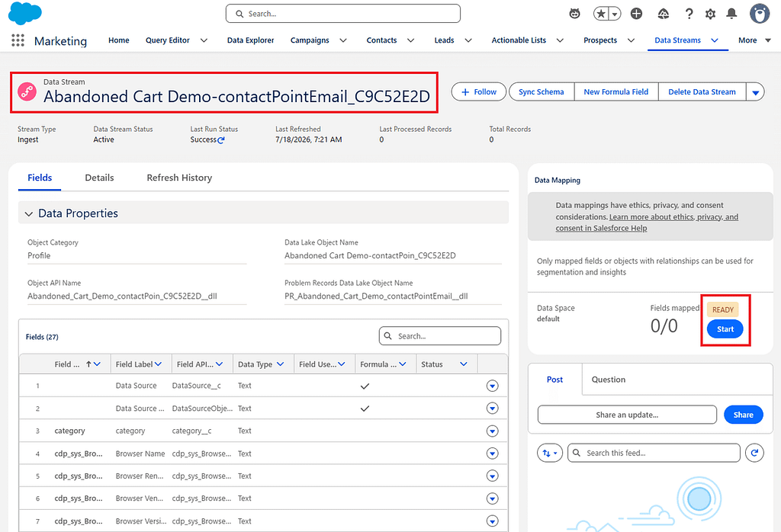Screen dimensions: 781x532
Task: Select the Fields tab
Action: pyautogui.click(x=40, y=178)
